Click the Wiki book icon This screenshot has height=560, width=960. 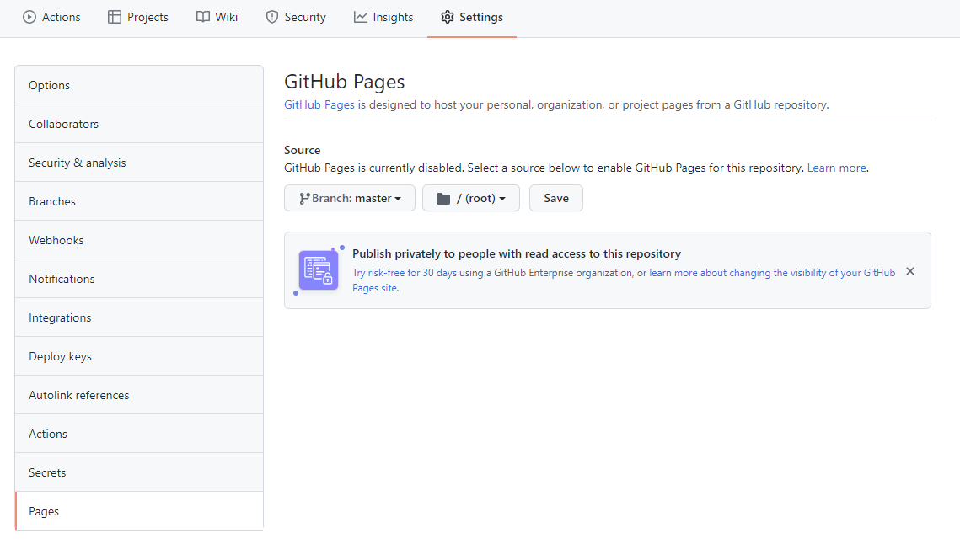click(x=202, y=17)
